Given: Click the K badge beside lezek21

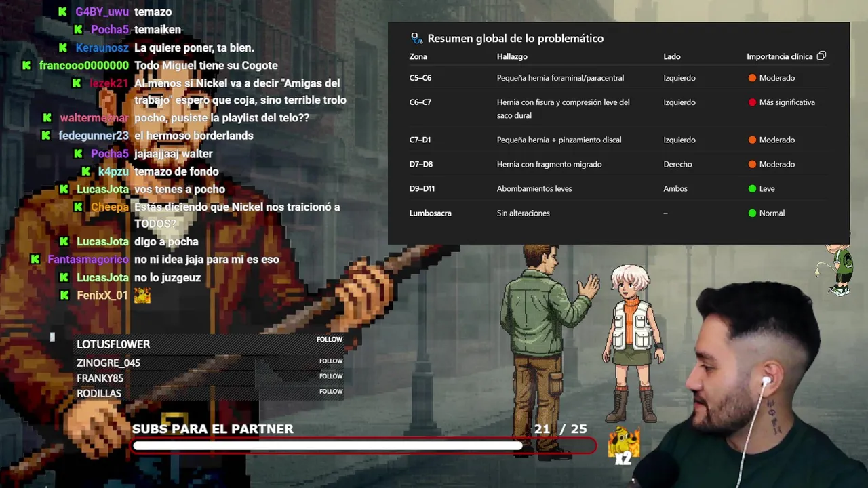Looking at the screenshot, I should point(77,83).
